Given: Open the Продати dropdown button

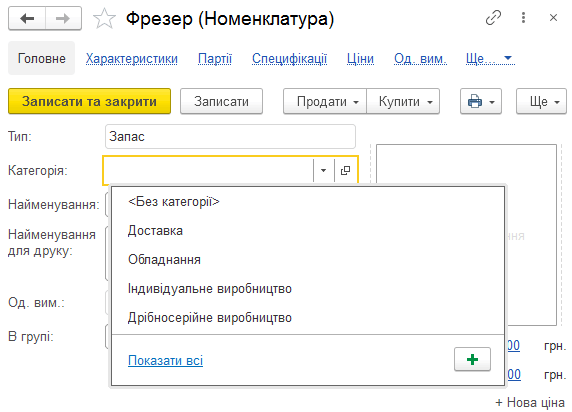Looking at the screenshot, I should click(325, 101).
